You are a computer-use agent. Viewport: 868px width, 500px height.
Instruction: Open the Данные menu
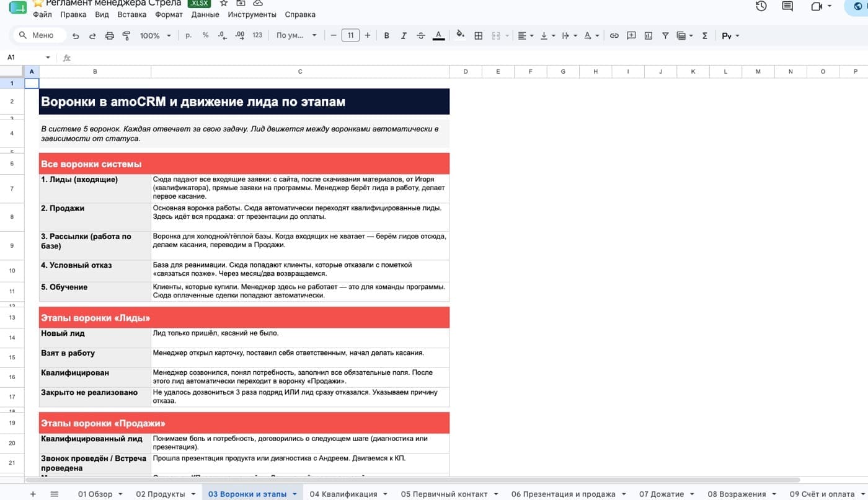point(205,14)
